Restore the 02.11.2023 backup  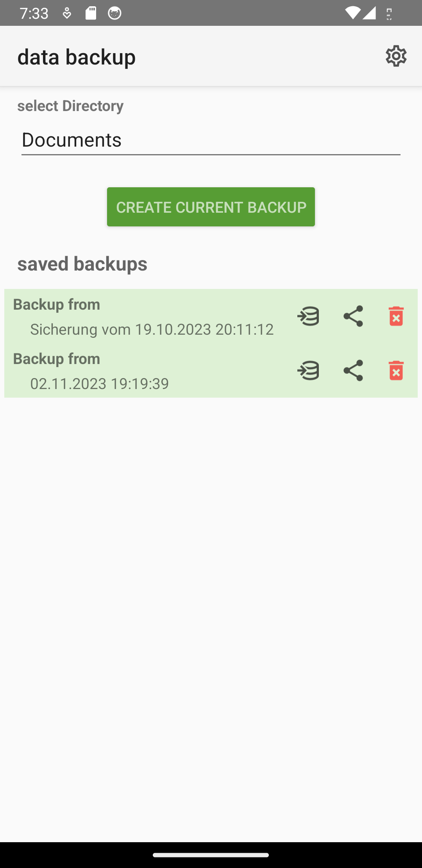(x=308, y=370)
